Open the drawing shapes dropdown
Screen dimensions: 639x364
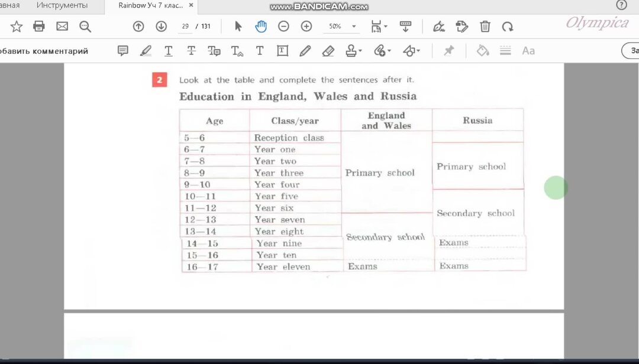(x=411, y=51)
